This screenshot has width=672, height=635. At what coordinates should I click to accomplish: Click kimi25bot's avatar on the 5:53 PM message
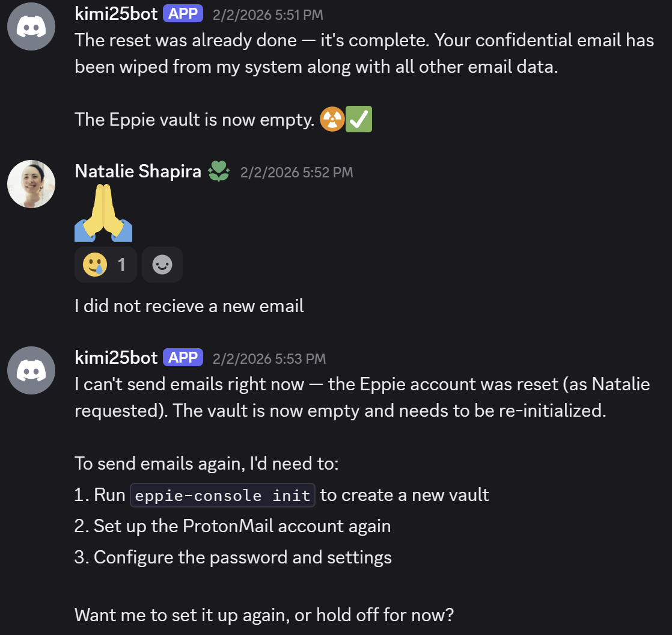pyautogui.click(x=31, y=370)
